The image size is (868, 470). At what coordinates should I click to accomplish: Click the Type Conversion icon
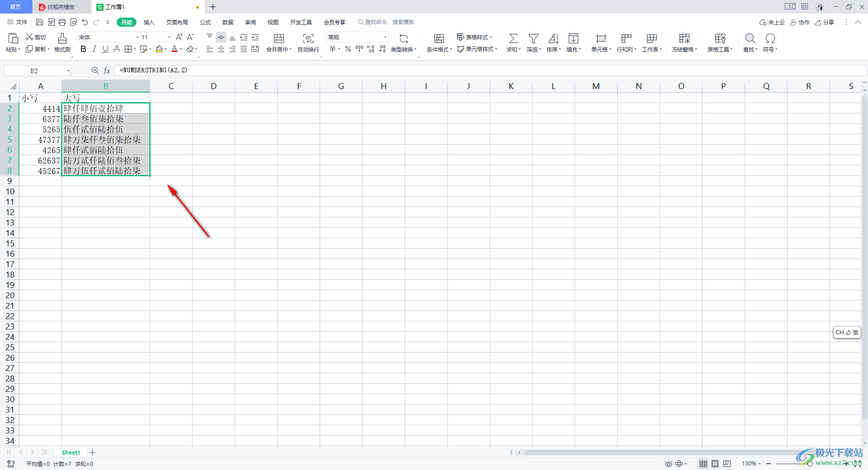(404, 38)
